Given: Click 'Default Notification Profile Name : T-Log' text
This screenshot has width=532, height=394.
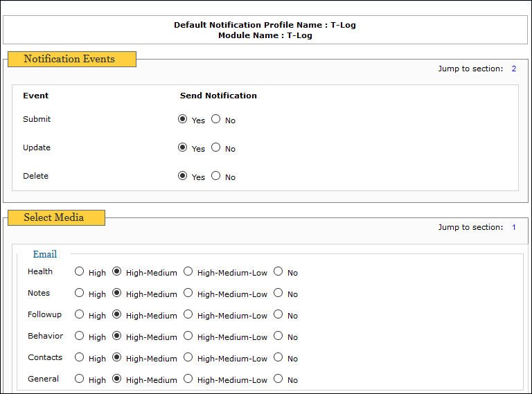Looking at the screenshot, I should point(265,25).
